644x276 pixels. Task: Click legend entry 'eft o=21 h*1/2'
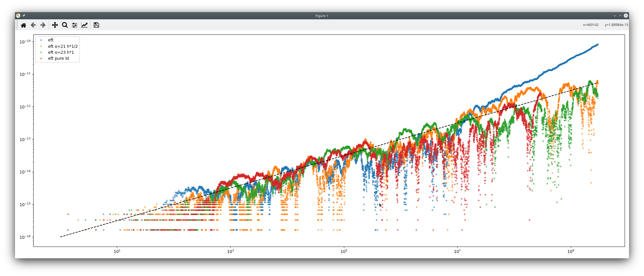(63, 46)
